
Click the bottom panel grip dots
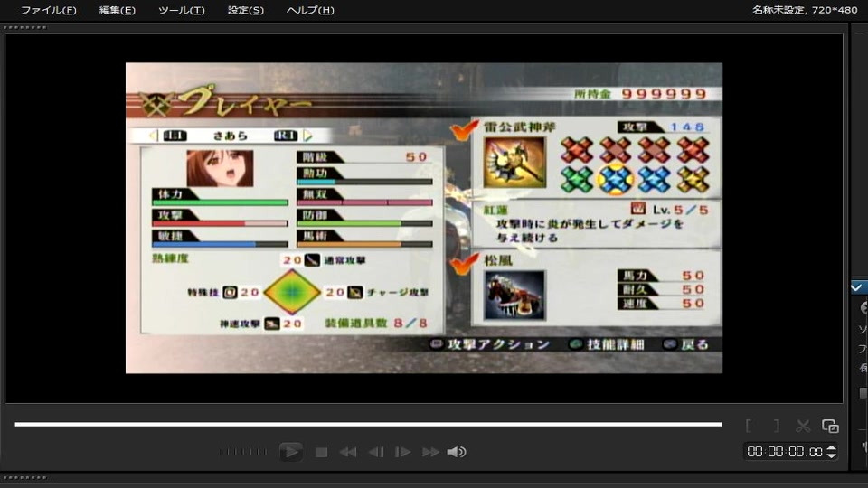pyautogui.click(x=25, y=477)
